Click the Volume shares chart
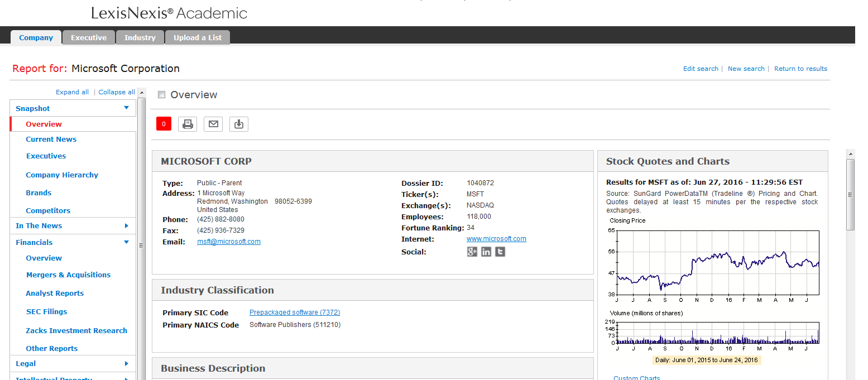868x380 pixels. [718, 333]
